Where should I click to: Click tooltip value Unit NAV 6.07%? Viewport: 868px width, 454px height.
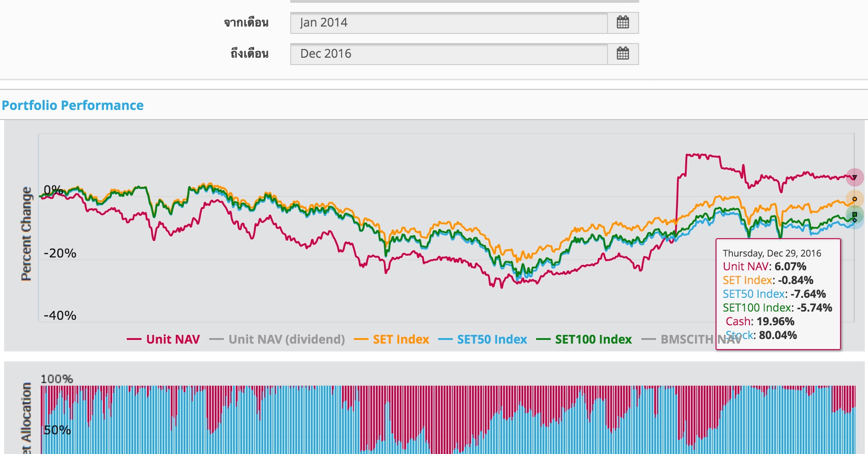pyautogui.click(x=765, y=267)
